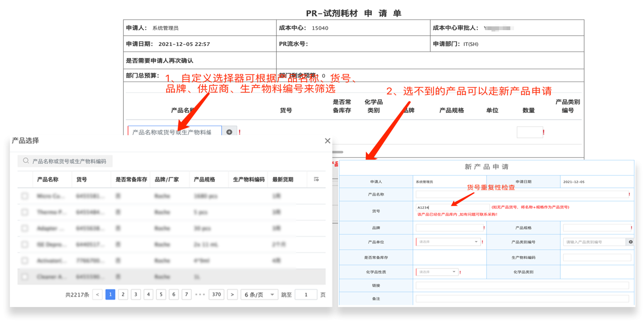This screenshot has width=644, height=324.
Task: Tick the checkbox for the 2x 11 mL row
Action: tap(25, 244)
